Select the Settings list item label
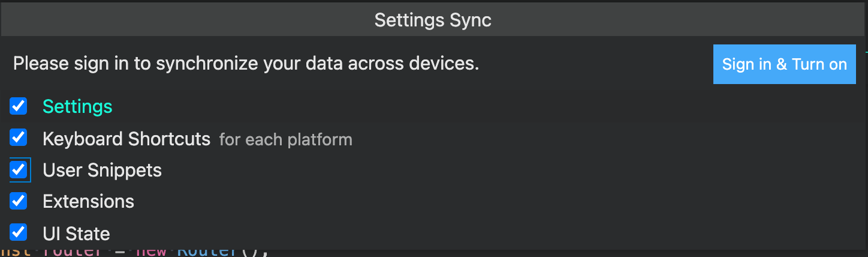This screenshot has width=868, height=257. [x=77, y=107]
